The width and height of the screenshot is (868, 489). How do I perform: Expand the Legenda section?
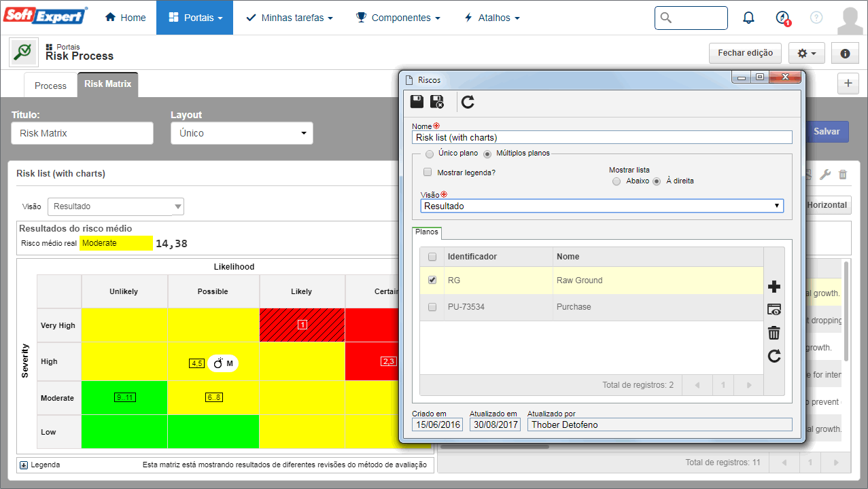coord(24,465)
